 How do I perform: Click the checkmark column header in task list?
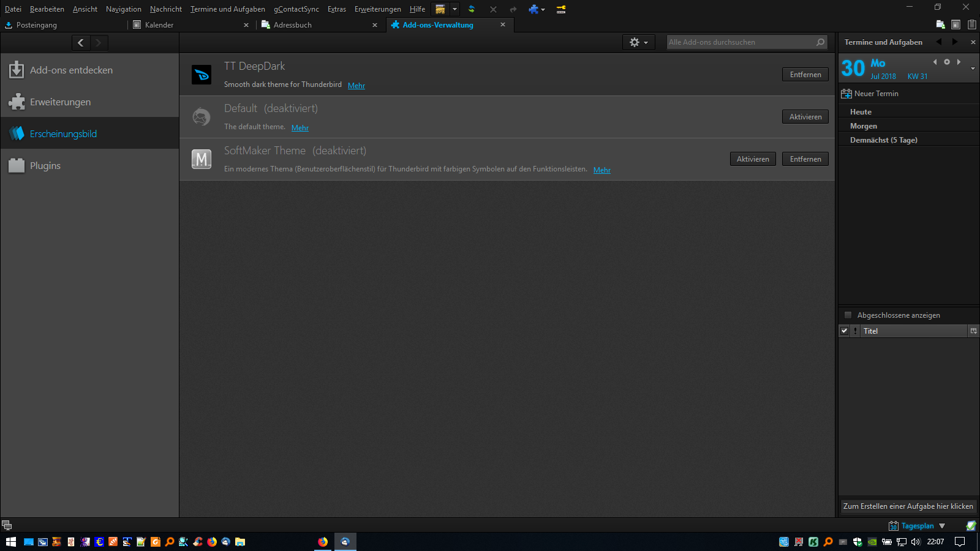tap(845, 331)
